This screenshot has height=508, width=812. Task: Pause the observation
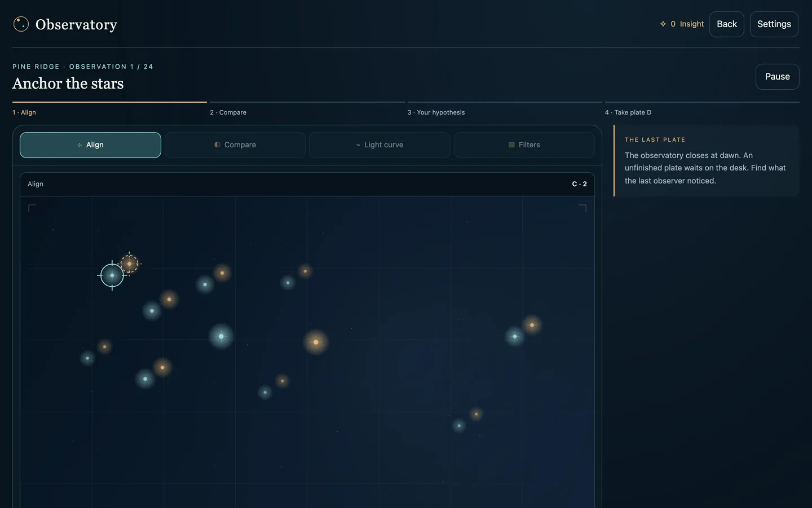pos(778,77)
